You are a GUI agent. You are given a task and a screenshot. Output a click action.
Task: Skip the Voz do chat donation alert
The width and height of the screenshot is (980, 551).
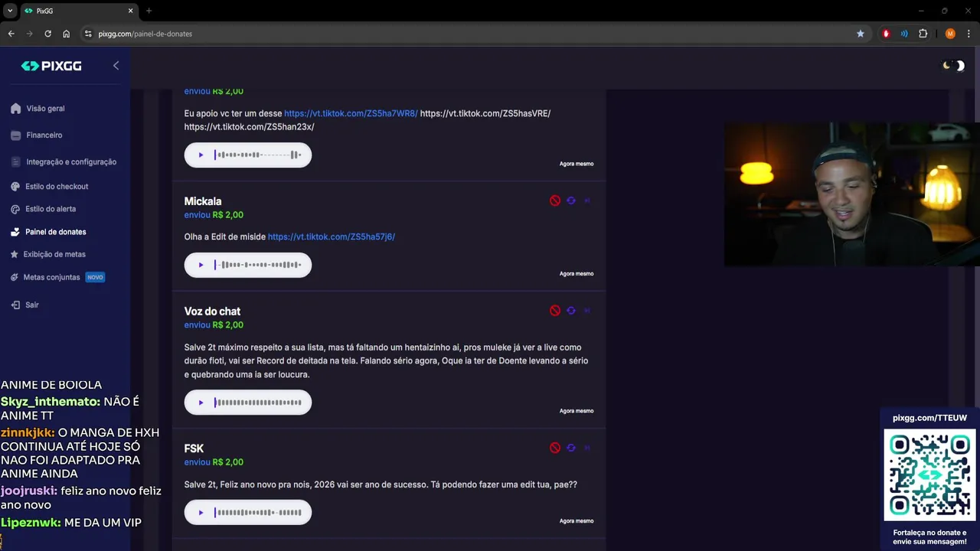click(587, 311)
